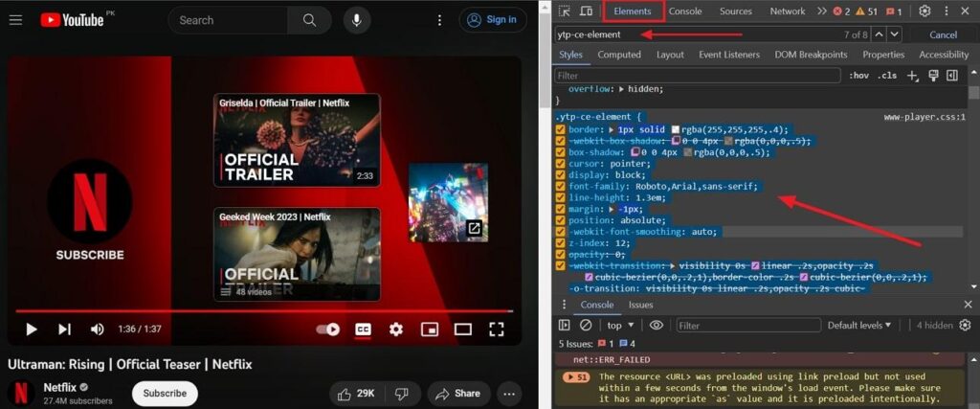Create a live expression eye icon

656,326
